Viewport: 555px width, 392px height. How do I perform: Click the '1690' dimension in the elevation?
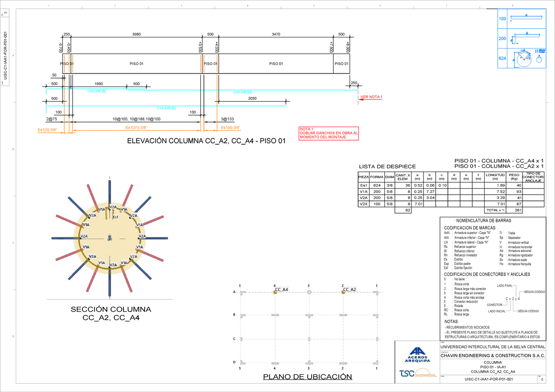98,84
